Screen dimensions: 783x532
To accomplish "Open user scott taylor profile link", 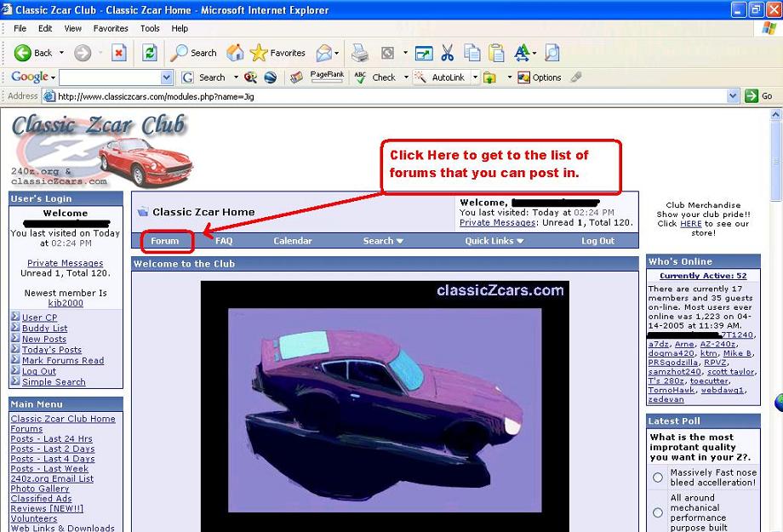I will click(731, 372).
